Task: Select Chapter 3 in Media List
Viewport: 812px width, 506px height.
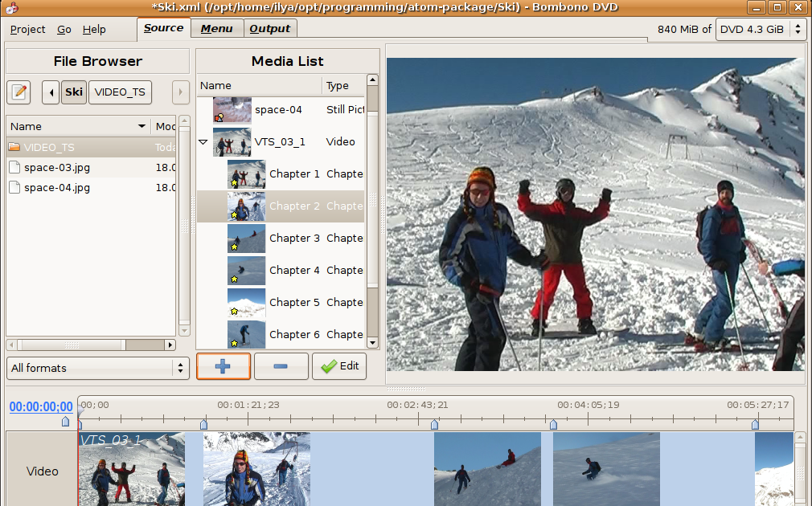Action: pos(281,238)
